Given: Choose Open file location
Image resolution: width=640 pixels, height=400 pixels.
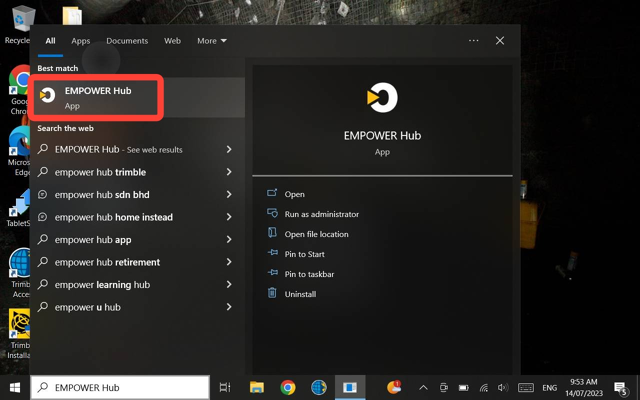Looking at the screenshot, I should [x=316, y=234].
